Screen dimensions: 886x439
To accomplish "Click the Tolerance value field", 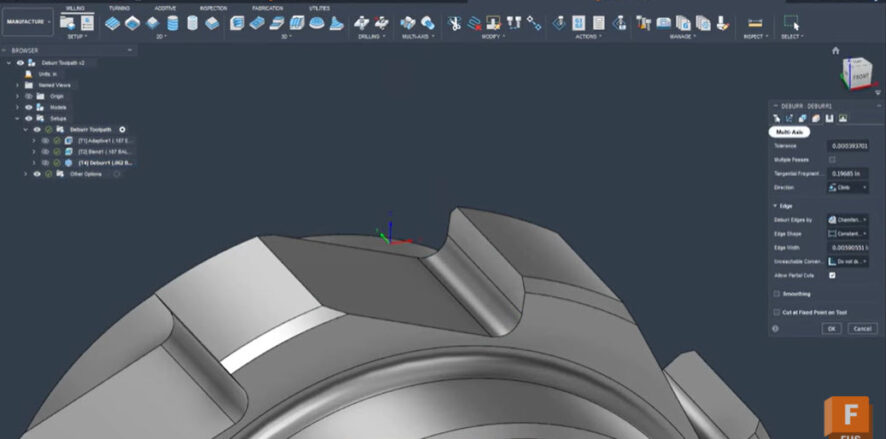I will 849,146.
